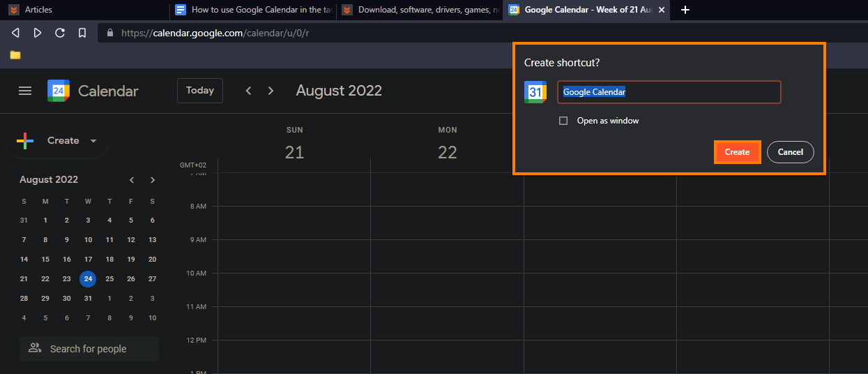Expand the Create dropdown arrow
This screenshot has height=374, width=868.
(x=93, y=141)
